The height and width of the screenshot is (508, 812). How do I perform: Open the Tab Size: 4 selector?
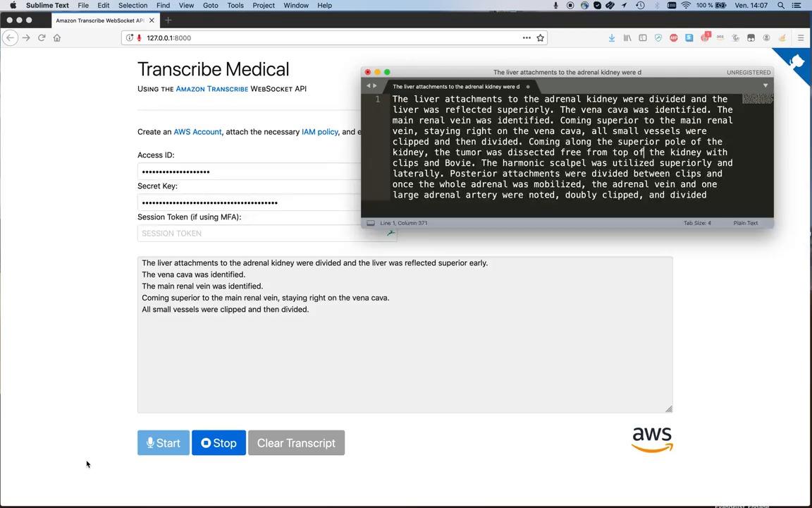click(x=697, y=223)
